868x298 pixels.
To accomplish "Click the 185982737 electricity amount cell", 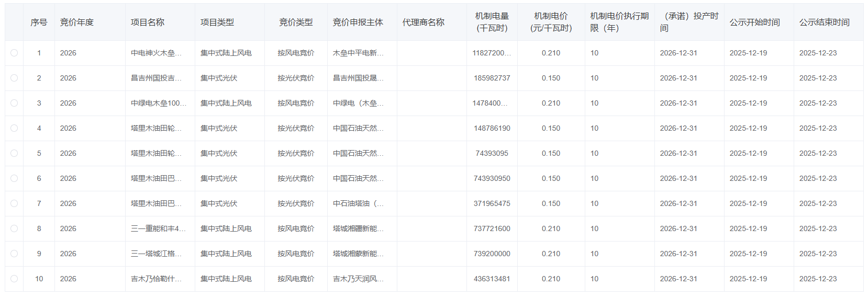I will tap(492, 78).
